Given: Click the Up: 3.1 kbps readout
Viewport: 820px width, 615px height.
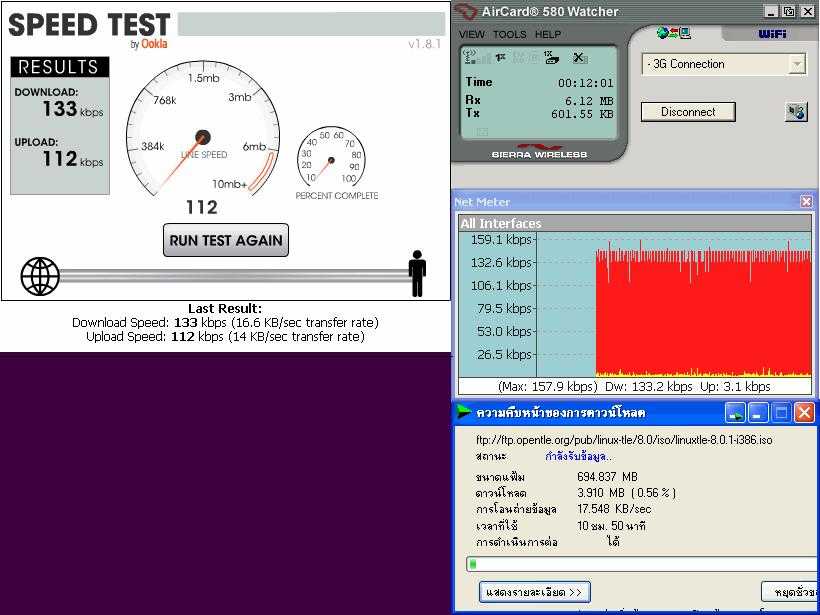Looking at the screenshot, I should coord(735,387).
